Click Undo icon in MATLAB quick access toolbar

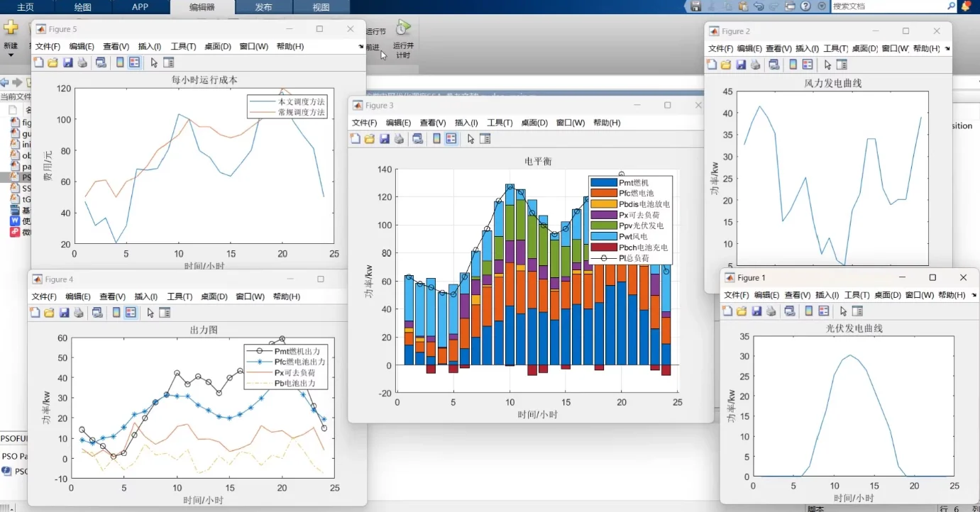(x=759, y=6)
